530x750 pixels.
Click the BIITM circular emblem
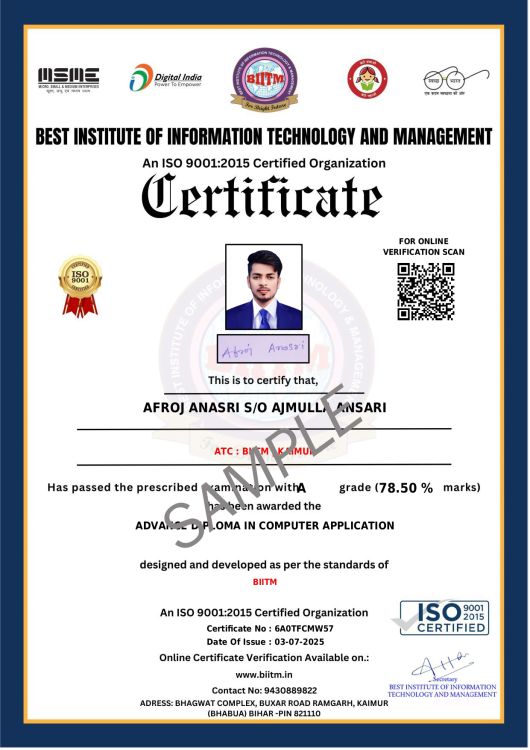[x=265, y=79]
